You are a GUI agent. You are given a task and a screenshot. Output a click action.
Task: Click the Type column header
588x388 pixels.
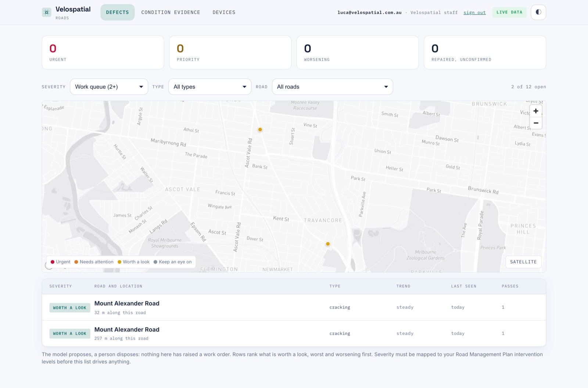click(x=335, y=286)
